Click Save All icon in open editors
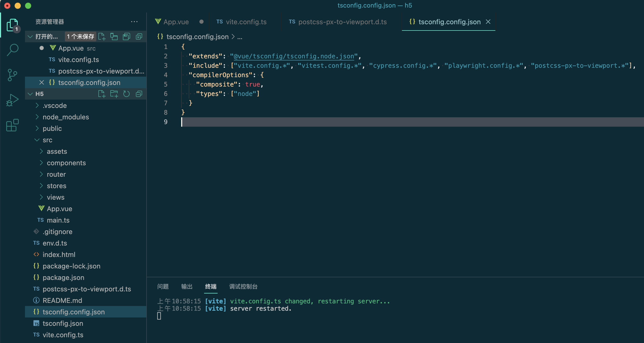 click(x=127, y=36)
